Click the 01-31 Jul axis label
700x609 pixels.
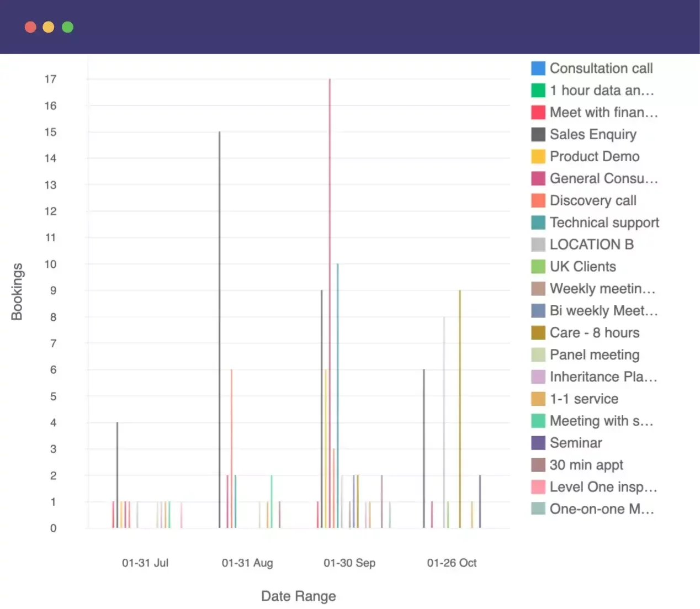pyautogui.click(x=145, y=563)
